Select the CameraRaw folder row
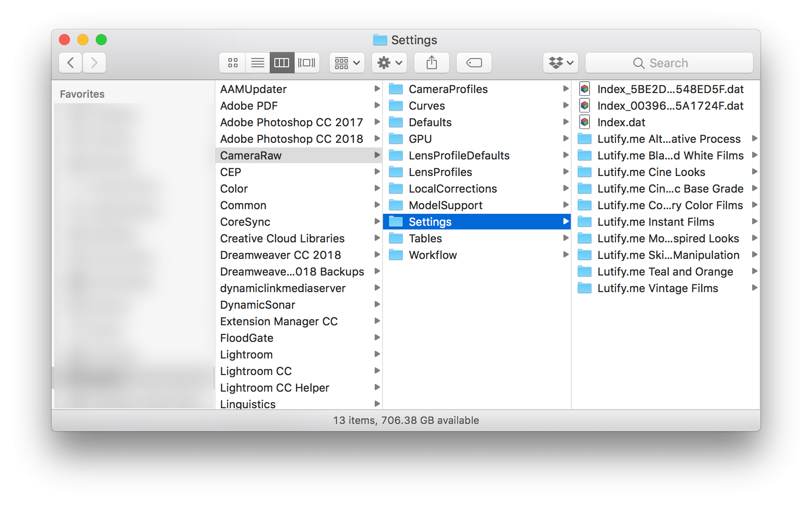Viewport: 812px width, 505px height. (299, 155)
